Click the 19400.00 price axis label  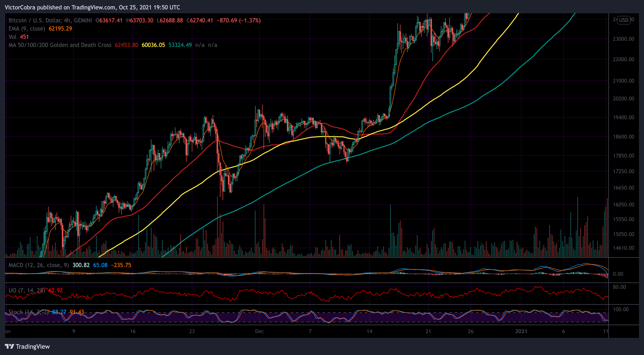coord(623,117)
